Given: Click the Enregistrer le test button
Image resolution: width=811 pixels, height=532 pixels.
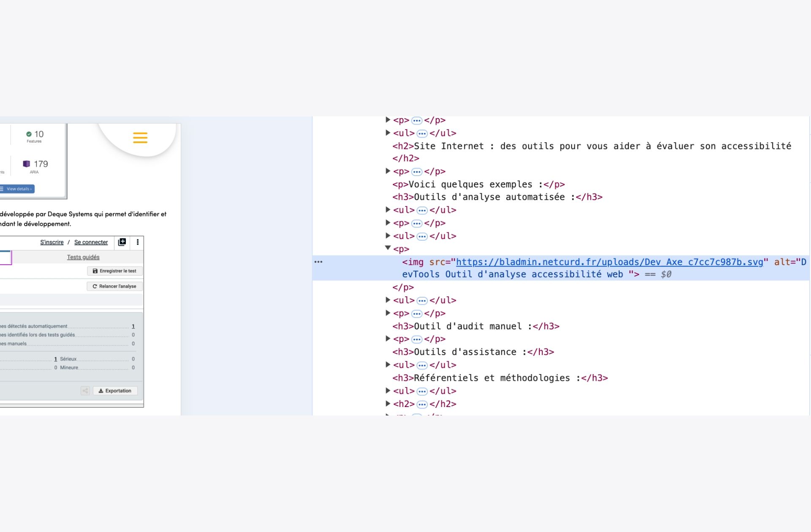Looking at the screenshot, I should pos(114,271).
